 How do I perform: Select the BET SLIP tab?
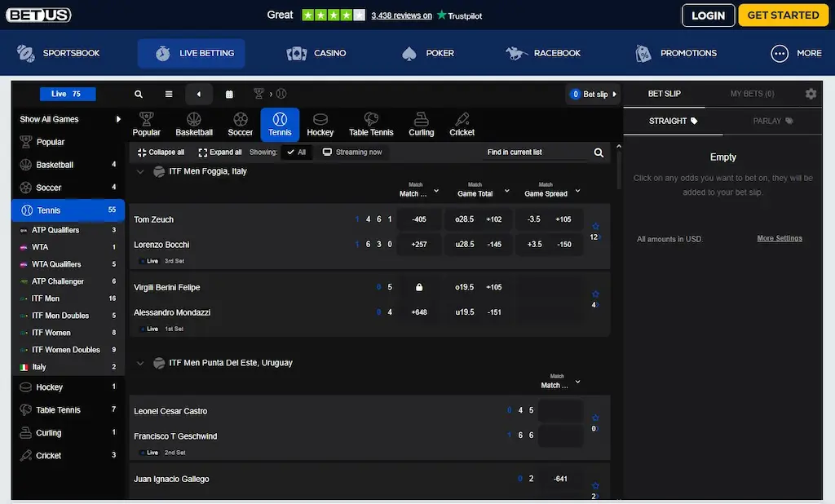click(x=664, y=94)
